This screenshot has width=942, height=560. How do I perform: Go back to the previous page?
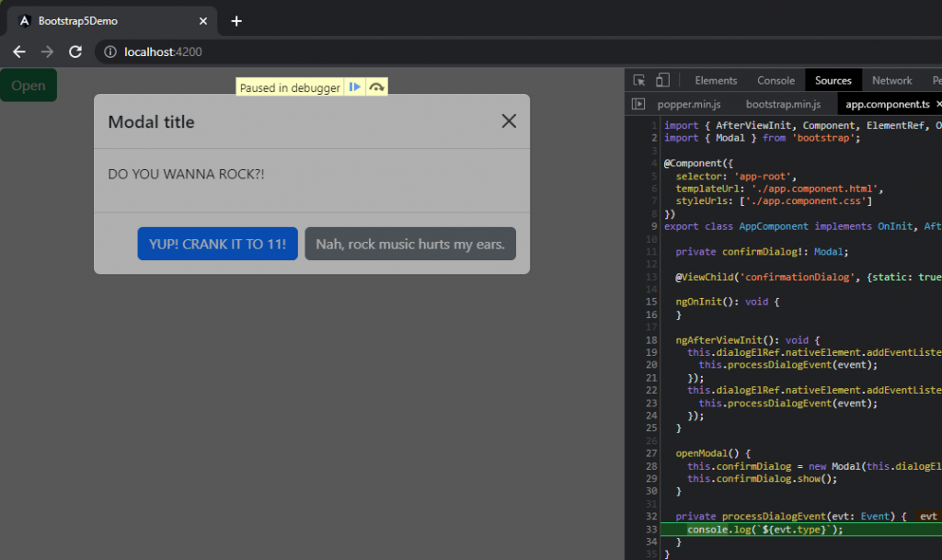(x=19, y=52)
